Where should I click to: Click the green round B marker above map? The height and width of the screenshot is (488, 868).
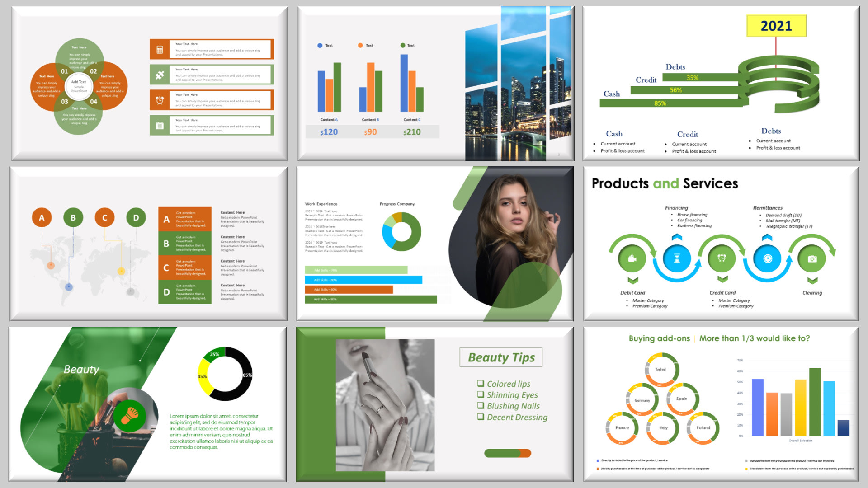pyautogui.click(x=73, y=217)
